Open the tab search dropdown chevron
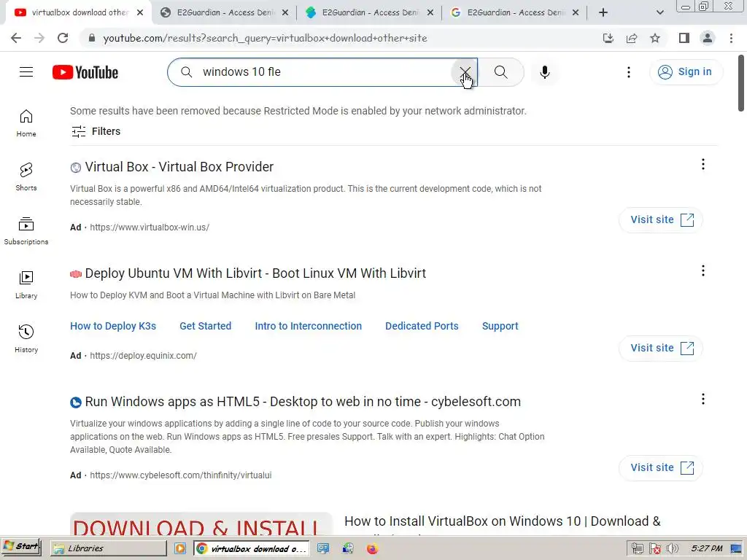The width and height of the screenshot is (747, 560). (659, 13)
